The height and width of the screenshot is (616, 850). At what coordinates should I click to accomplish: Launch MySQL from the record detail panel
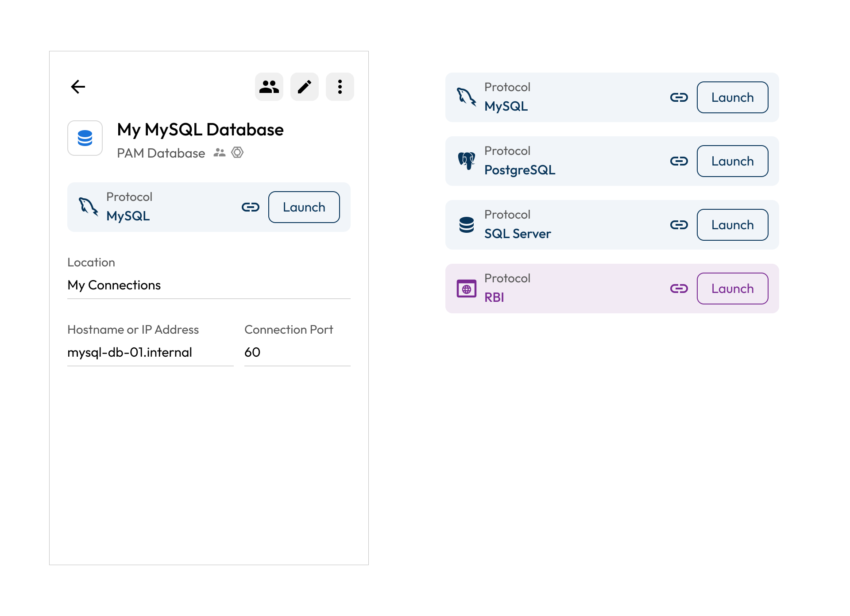click(x=304, y=207)
